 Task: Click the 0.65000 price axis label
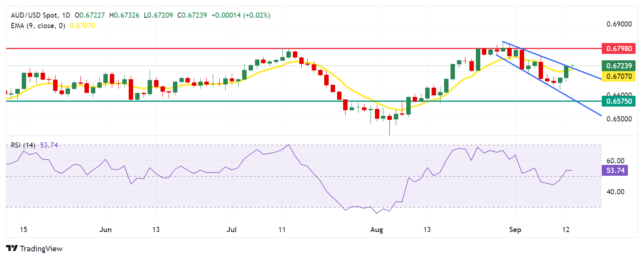[619, 119]
